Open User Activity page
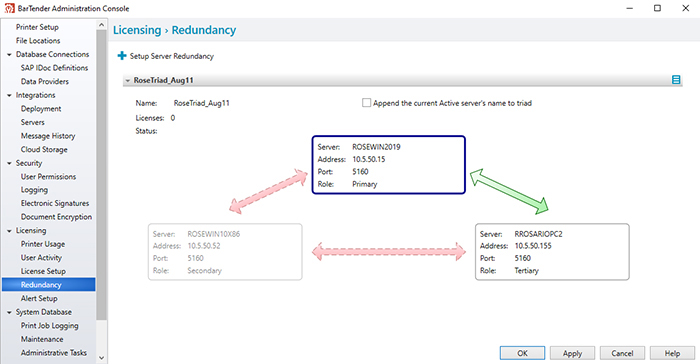 [x=41, y=258]
